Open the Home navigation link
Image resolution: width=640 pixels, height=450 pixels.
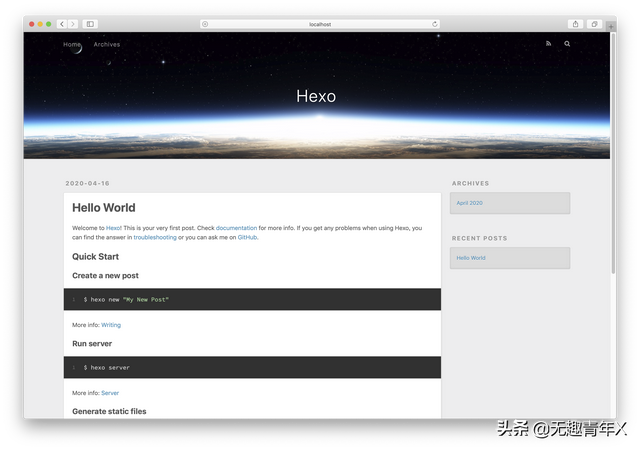(72, 44)
